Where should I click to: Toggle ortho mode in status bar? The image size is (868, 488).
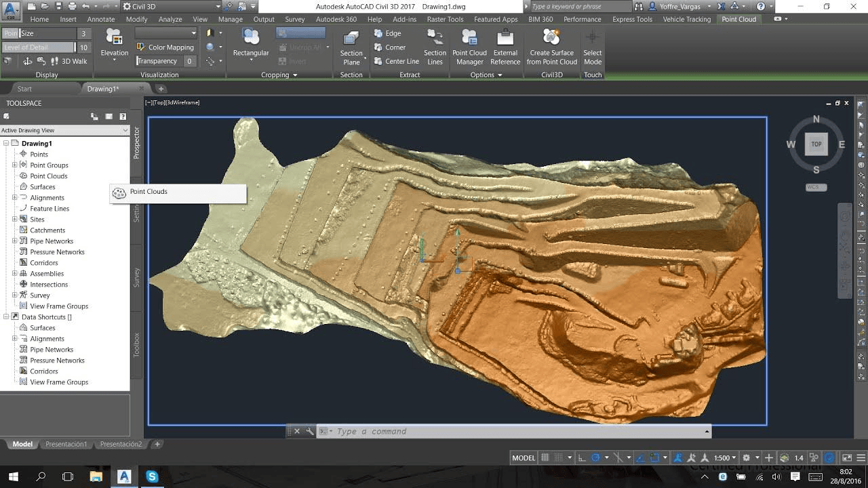click(581, 457)
